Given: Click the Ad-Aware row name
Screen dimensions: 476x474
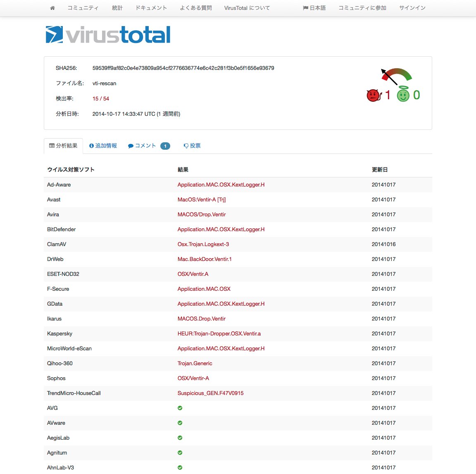Looking at the screenshot, I should tap(59, 185).
